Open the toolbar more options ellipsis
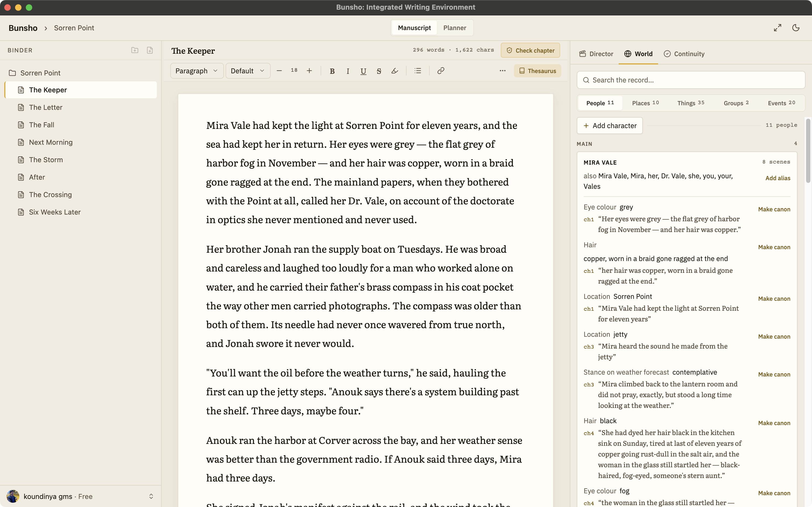 point(503,71)
